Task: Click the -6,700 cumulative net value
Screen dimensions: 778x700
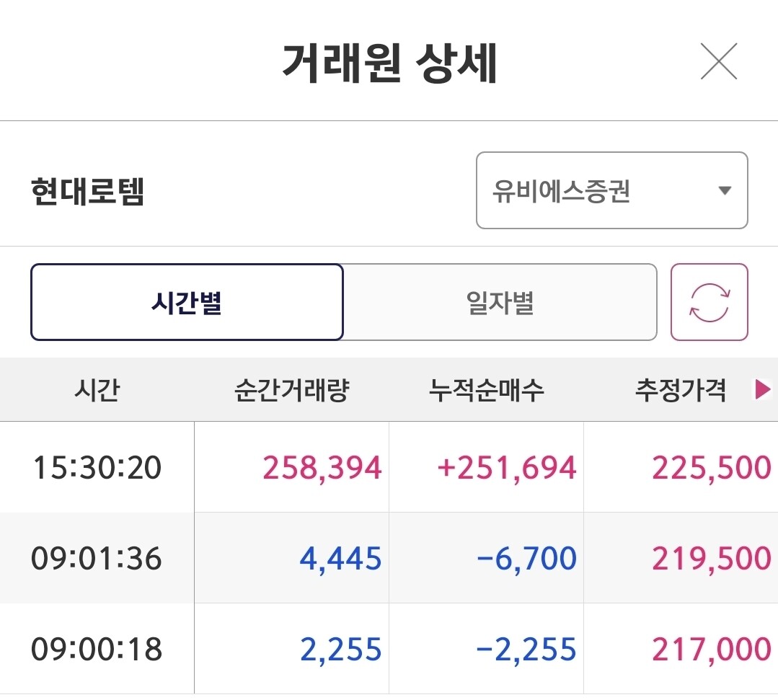Action: (x=527, y=559)
